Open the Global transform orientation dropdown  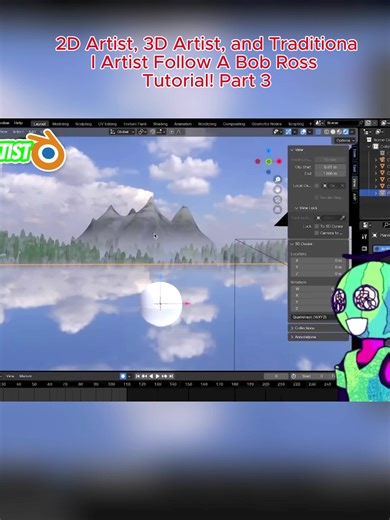(x=122, y=132)
